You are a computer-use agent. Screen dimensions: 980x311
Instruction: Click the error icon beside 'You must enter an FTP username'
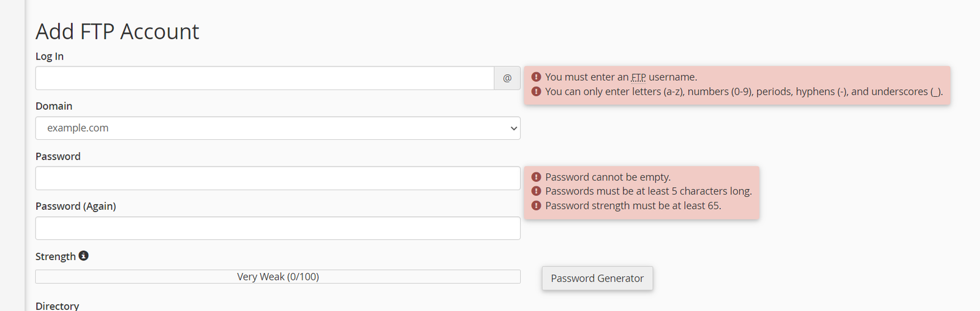click(x=536, y=77)
